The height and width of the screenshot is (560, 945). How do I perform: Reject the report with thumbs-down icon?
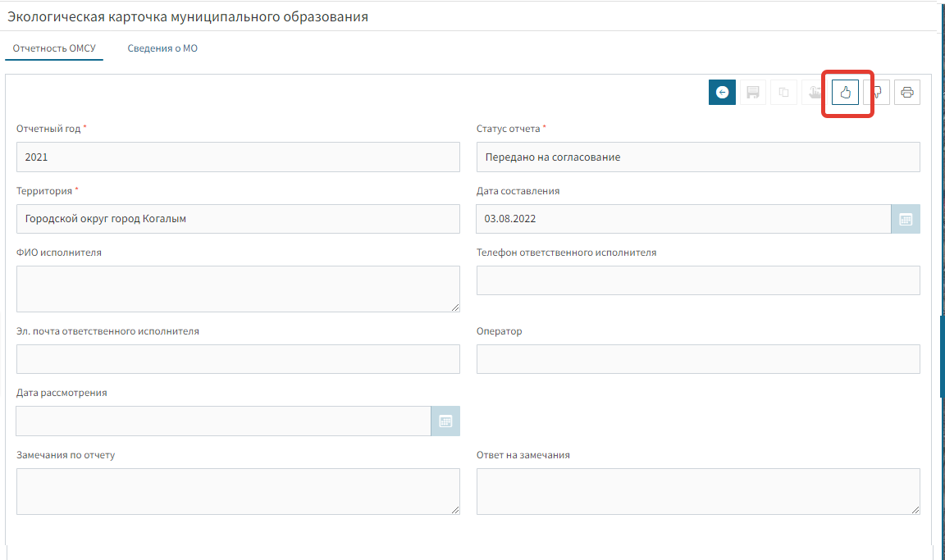click(877, 93)
